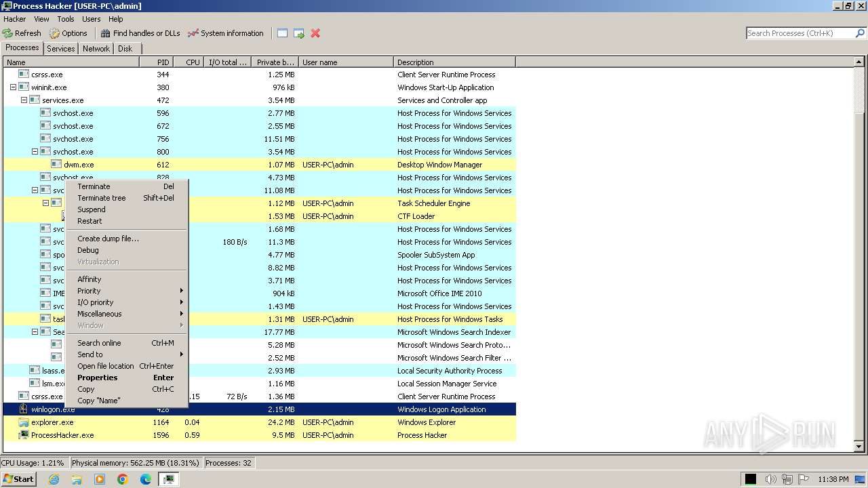Sort by the PID column header
The image size is (868, 488).
157,62
